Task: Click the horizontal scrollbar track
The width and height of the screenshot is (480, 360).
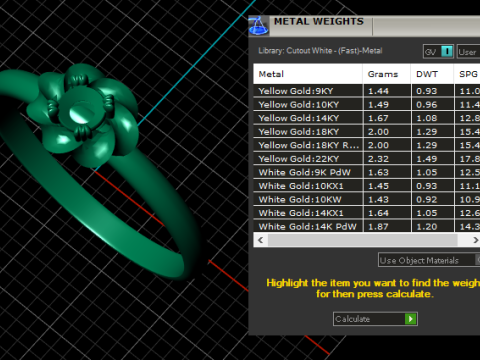Action: pyautogui.click(x=362, y=240)
